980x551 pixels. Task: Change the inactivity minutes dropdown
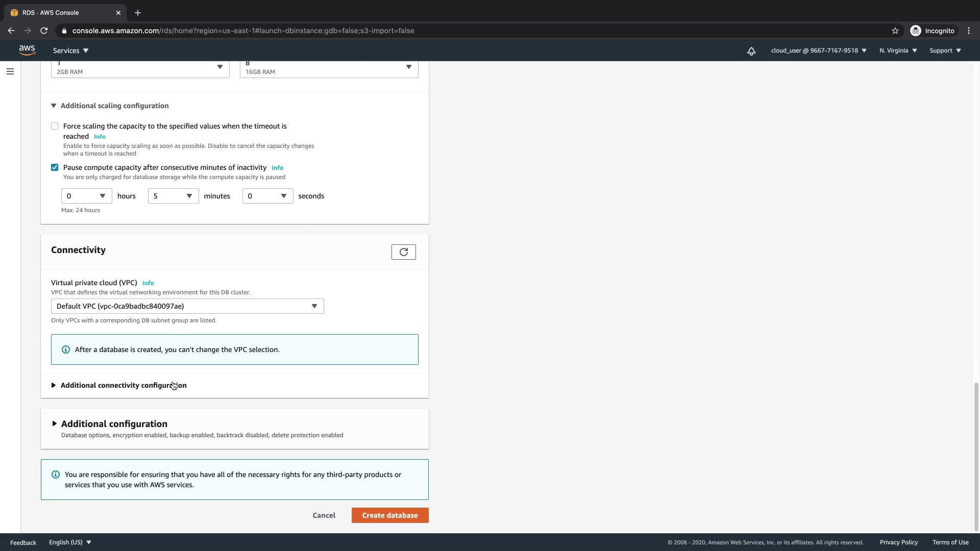[173, 196]
